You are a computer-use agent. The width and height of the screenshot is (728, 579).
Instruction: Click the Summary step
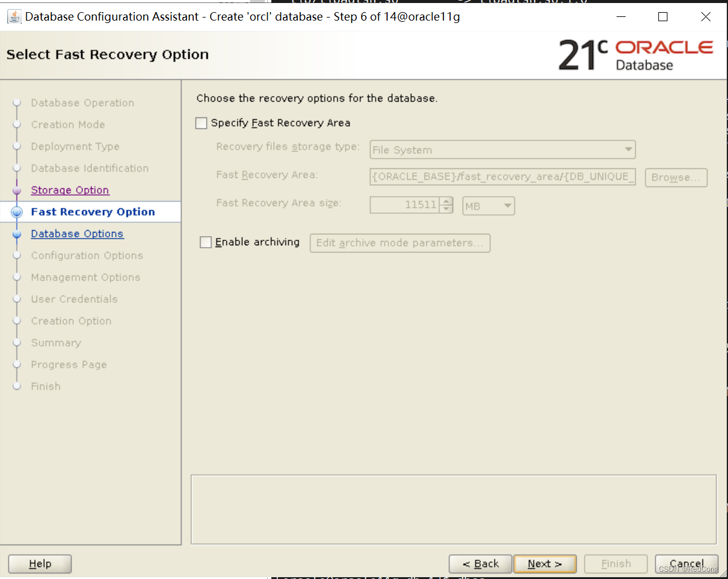pyautogui.click(x=56, y=343)
